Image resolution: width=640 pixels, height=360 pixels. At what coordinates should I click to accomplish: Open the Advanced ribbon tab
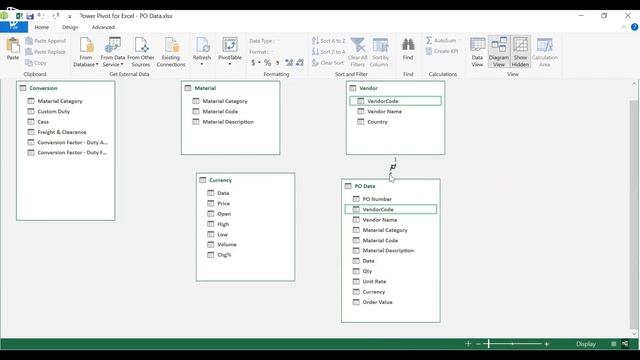point(103,27)
